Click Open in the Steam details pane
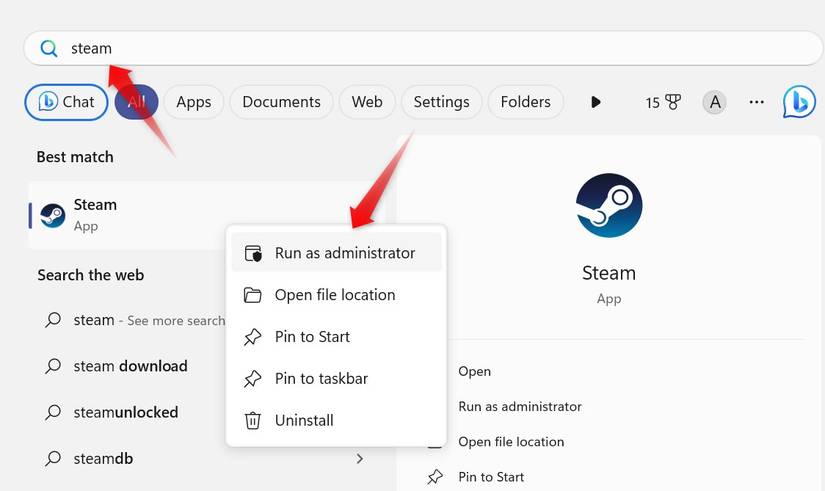Image resolution: width=825 pixels, height=491 pixels. pos(475,372)
